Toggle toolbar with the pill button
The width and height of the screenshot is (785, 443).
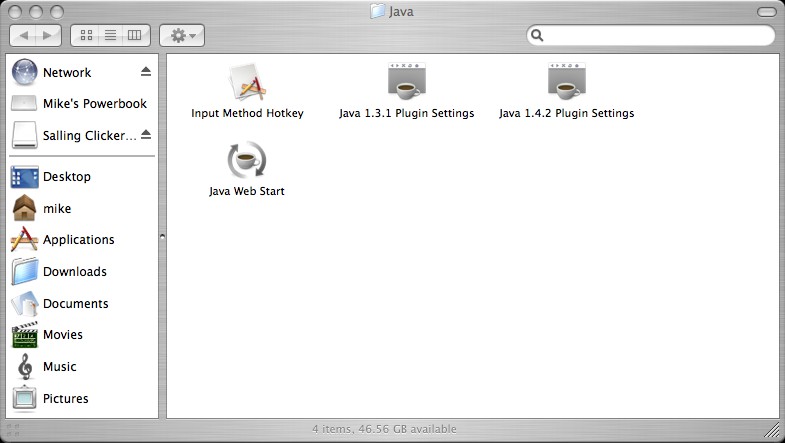pyautogui.click(x=766, y=12)
